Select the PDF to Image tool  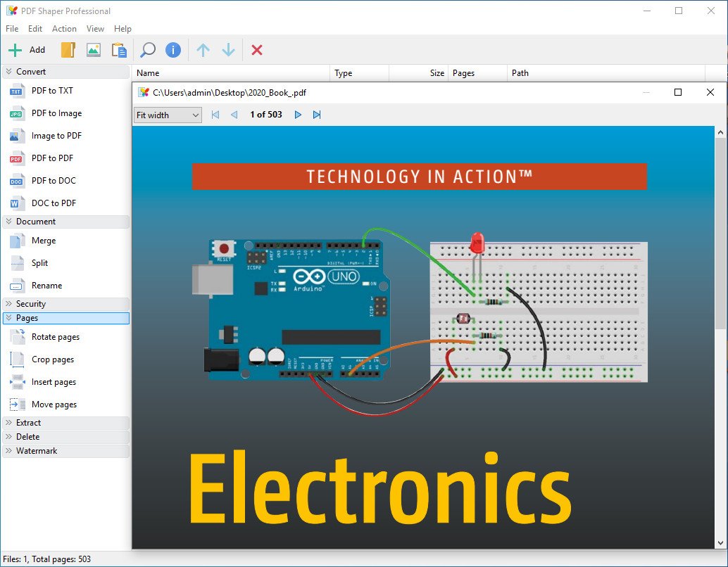(56, 113)
